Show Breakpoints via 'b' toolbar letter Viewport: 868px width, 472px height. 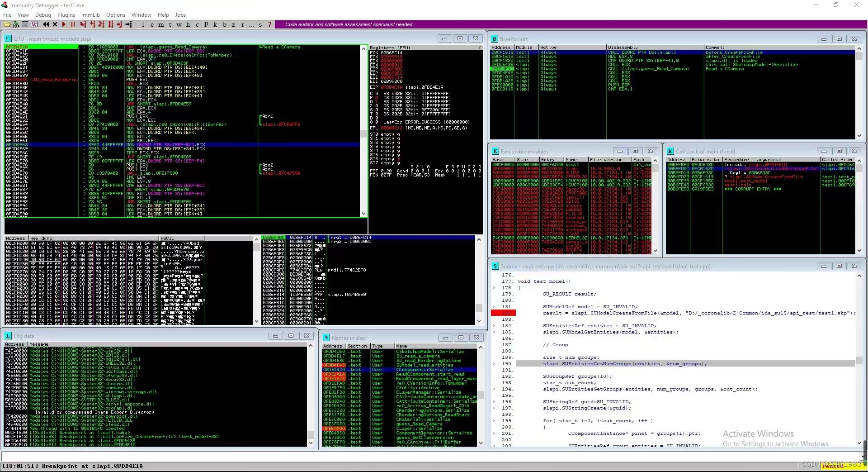(224, 24)
